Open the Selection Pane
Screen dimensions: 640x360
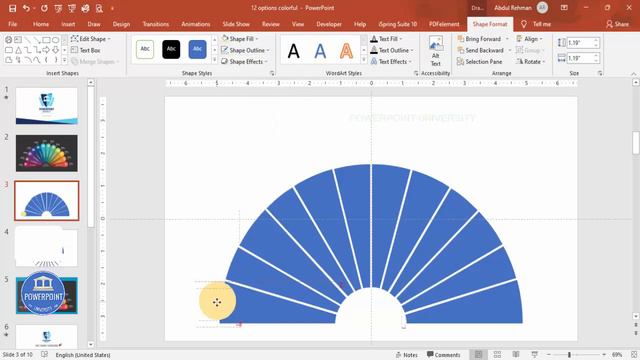(x=480, y=62)
